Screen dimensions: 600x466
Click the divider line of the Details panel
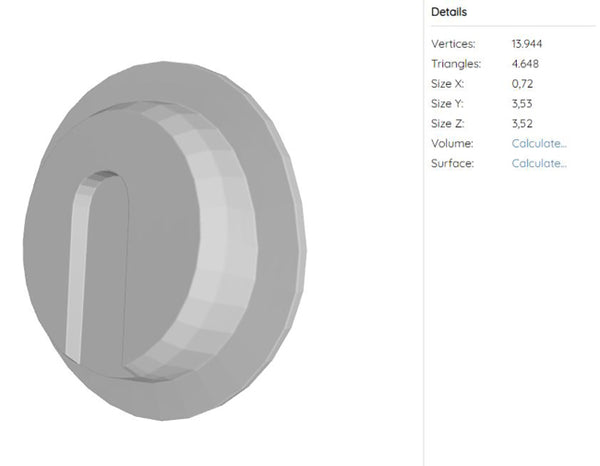click(x=423, y=233)
